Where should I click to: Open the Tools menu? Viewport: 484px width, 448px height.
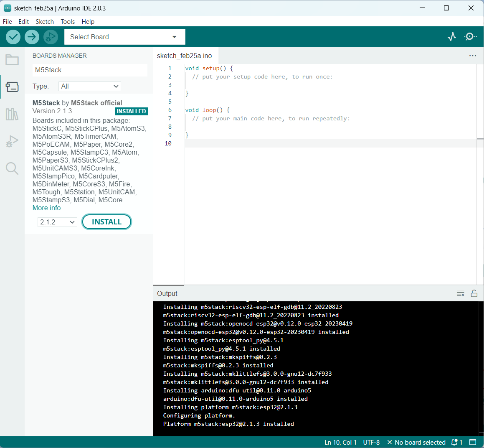pyautogui.click(x=67, y=21)
